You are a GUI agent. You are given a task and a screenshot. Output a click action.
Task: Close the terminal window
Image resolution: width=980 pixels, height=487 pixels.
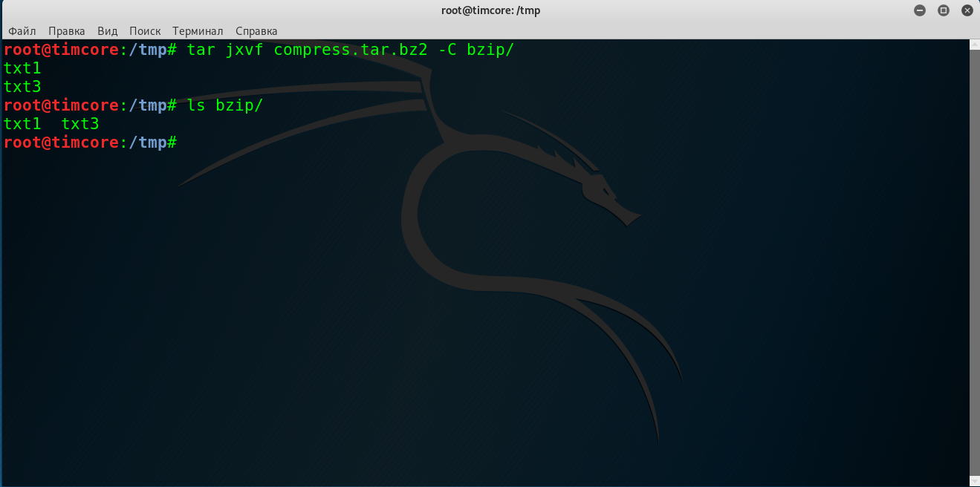click(967, 10)
